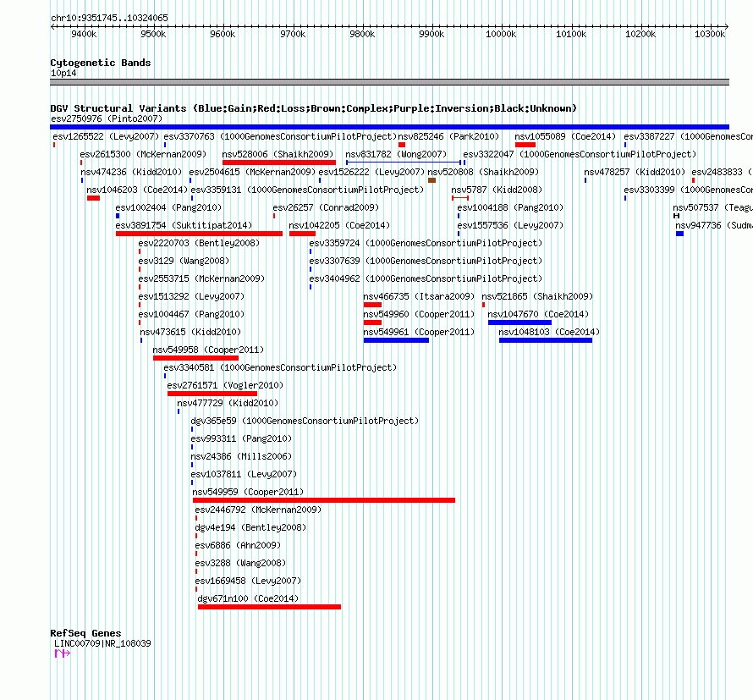Select the esv1002404 small blue gain marker
The image size is (753, 700).
coord(118,216)
